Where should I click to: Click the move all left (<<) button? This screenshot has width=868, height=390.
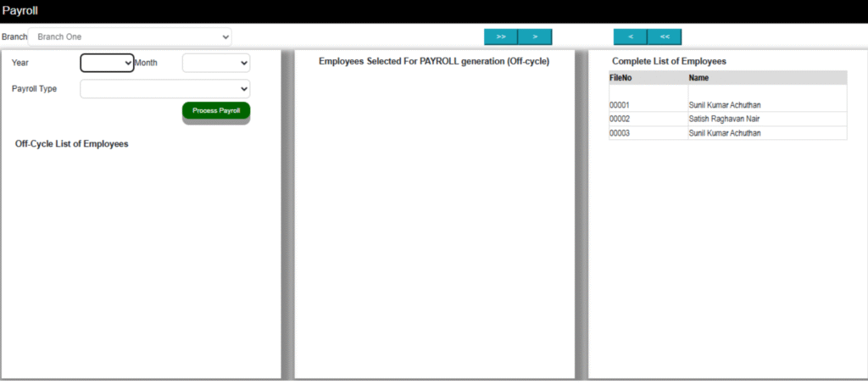point(665,36)
